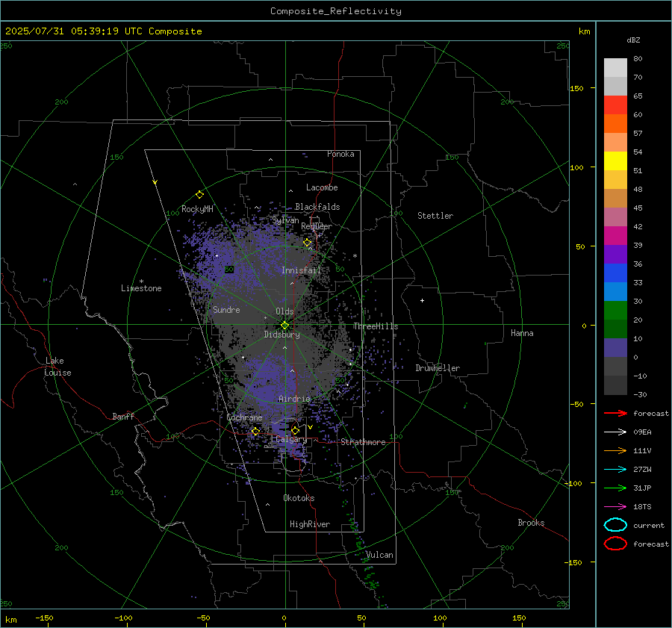Click the Stettler label

tap(435, 216)
